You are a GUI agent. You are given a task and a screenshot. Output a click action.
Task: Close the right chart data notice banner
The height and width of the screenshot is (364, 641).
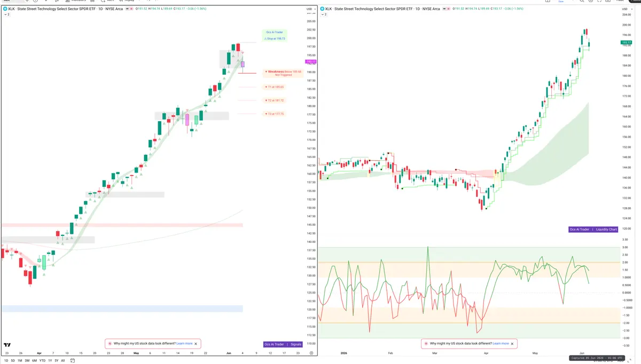(x=512, y=344)
